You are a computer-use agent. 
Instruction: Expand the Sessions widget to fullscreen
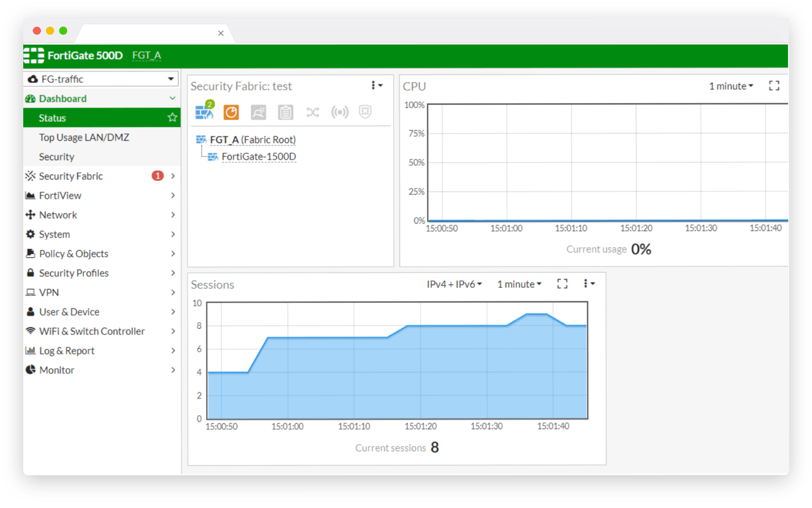click(562, 284)
